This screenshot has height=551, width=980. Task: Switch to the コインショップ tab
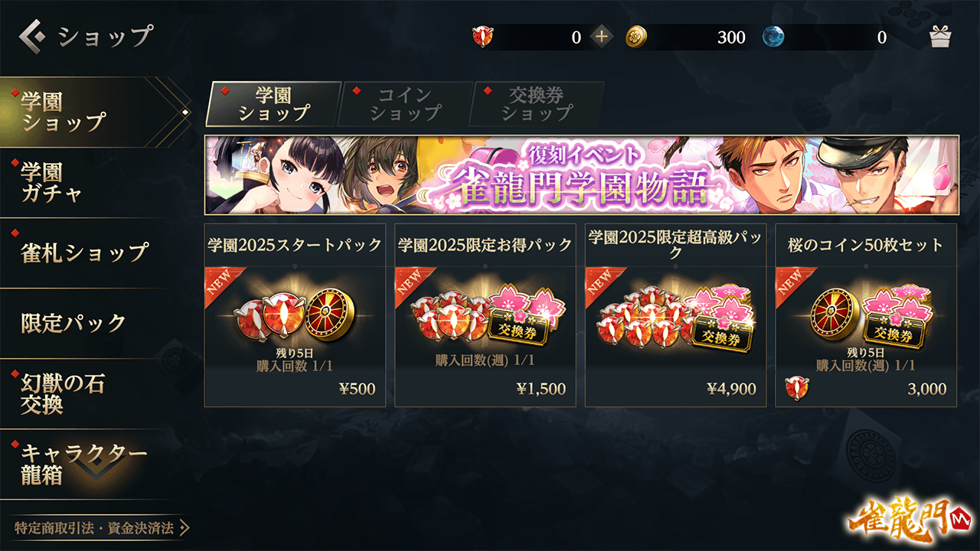405,104
